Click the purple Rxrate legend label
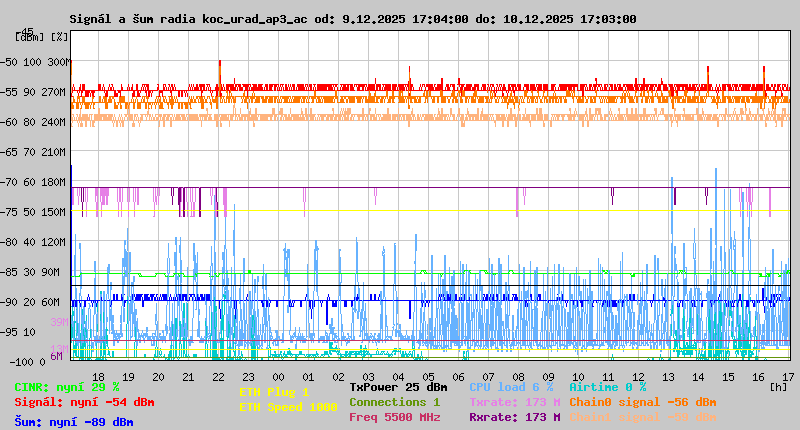The image size is (800, 430). click(x=514, y=417)
